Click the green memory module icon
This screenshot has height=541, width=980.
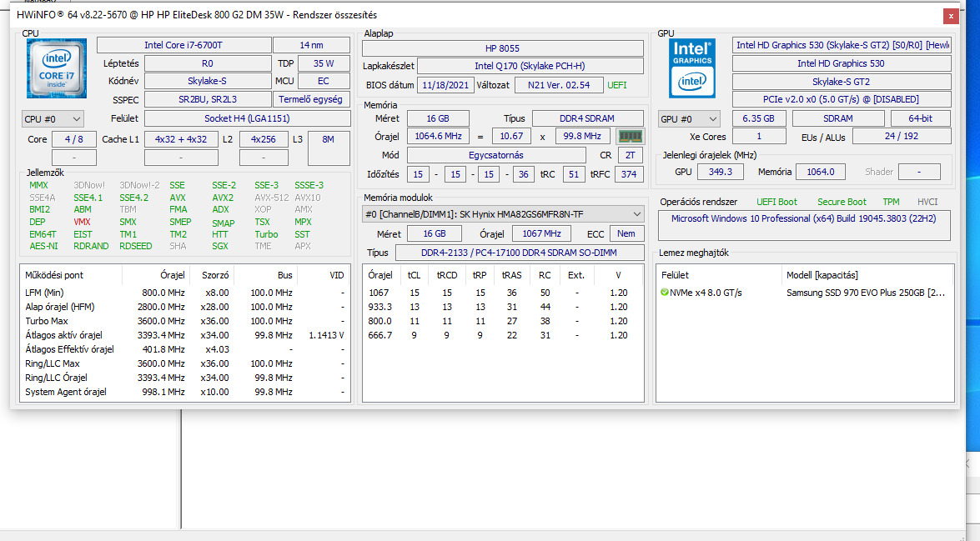[x=630, y=136]
